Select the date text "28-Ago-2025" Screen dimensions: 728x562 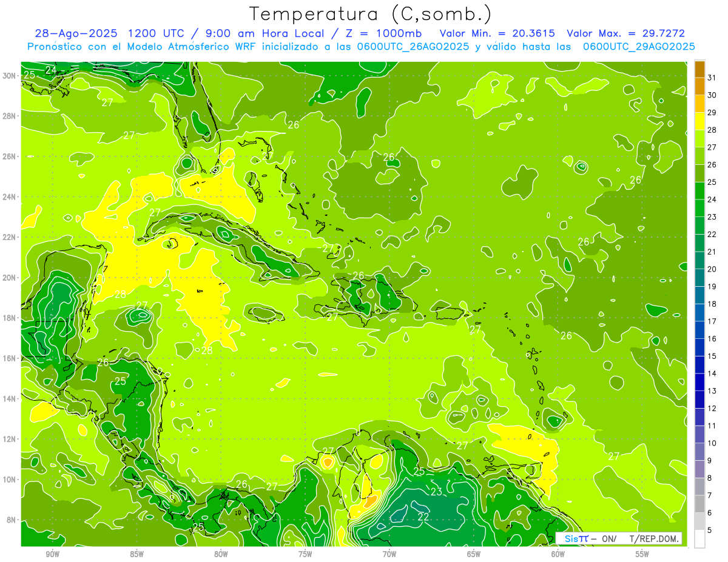click(x=76, y=33)
